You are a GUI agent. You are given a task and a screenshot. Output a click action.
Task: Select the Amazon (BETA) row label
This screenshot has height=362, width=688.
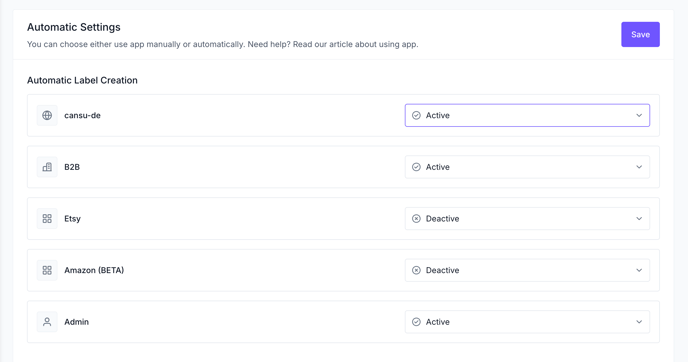coord(94,270)
